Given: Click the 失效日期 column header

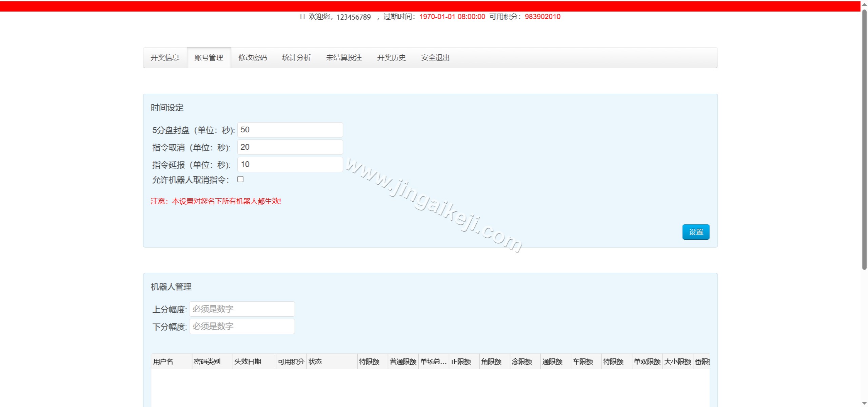Looking at the screenshot, I should click(x=254, y=362).
